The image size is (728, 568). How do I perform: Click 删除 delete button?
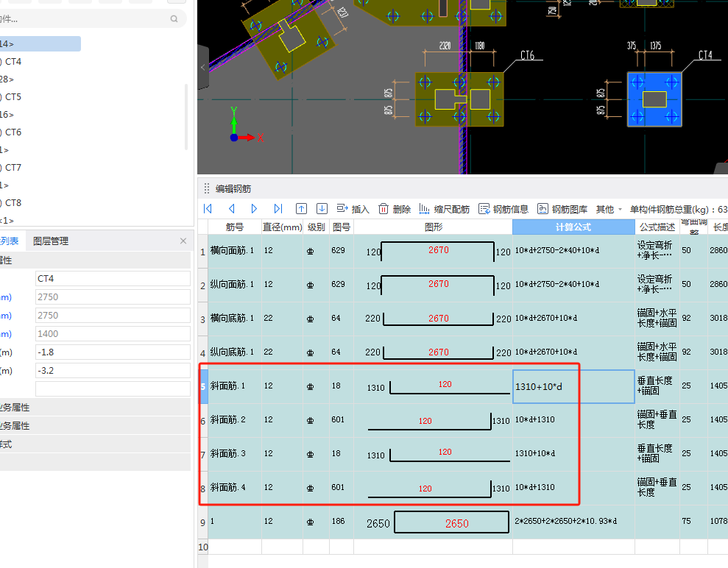395,209
